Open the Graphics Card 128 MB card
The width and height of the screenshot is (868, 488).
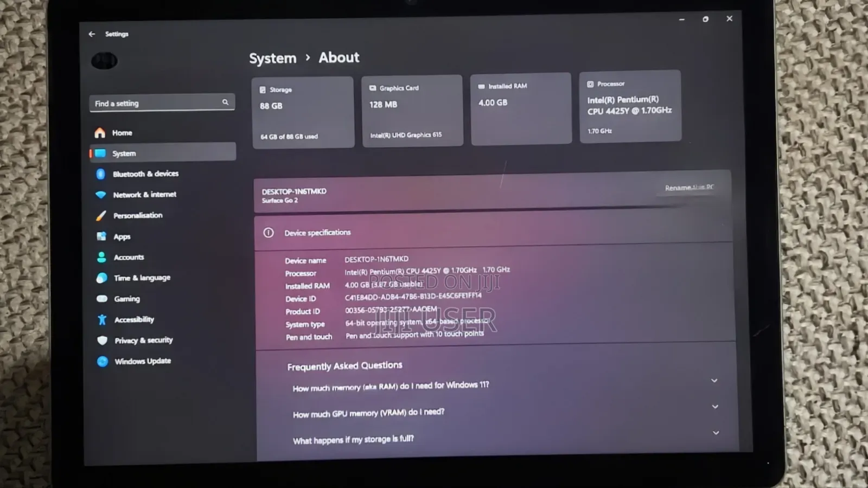(x=412, y=111)
